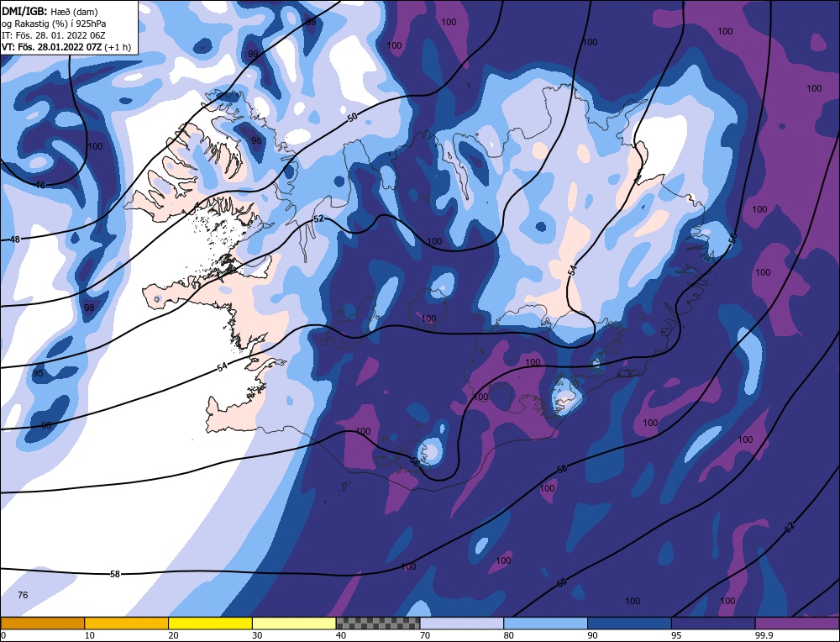Click the bright yellow 20–30 legend swatch

click(211, 624)
